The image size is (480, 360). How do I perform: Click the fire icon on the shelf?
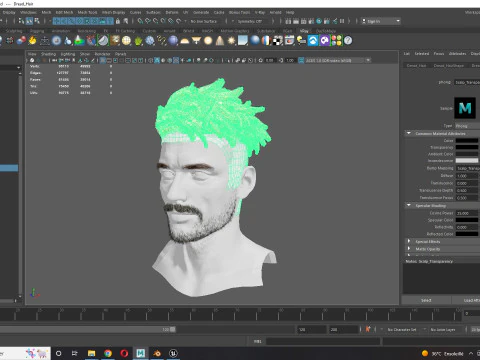pyautogui.click(x=32, y=41)
